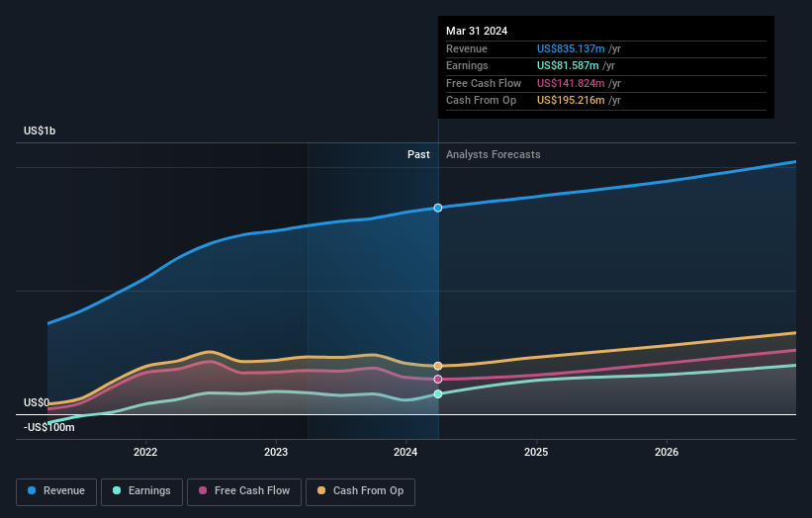Click the 2024 x-axis label
This screenshot has height=518, width=812.
[406, 452]
